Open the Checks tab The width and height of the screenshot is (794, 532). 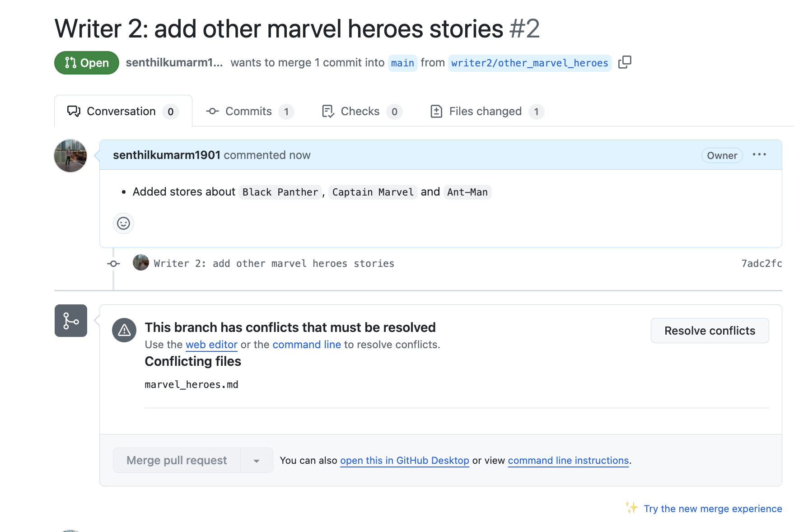(361, 112)
